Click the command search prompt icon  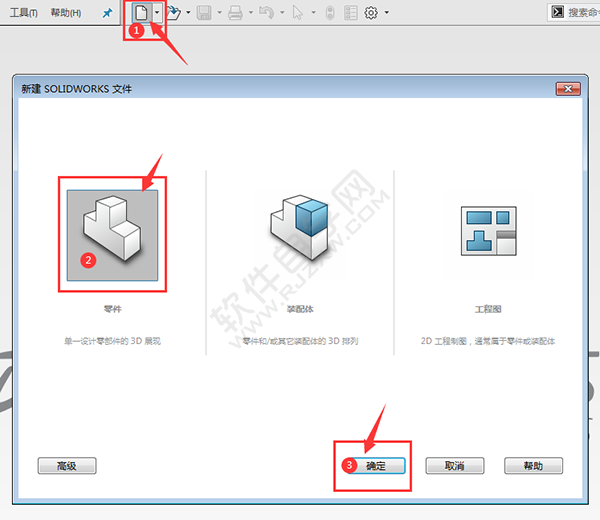[x=558, y=12]
